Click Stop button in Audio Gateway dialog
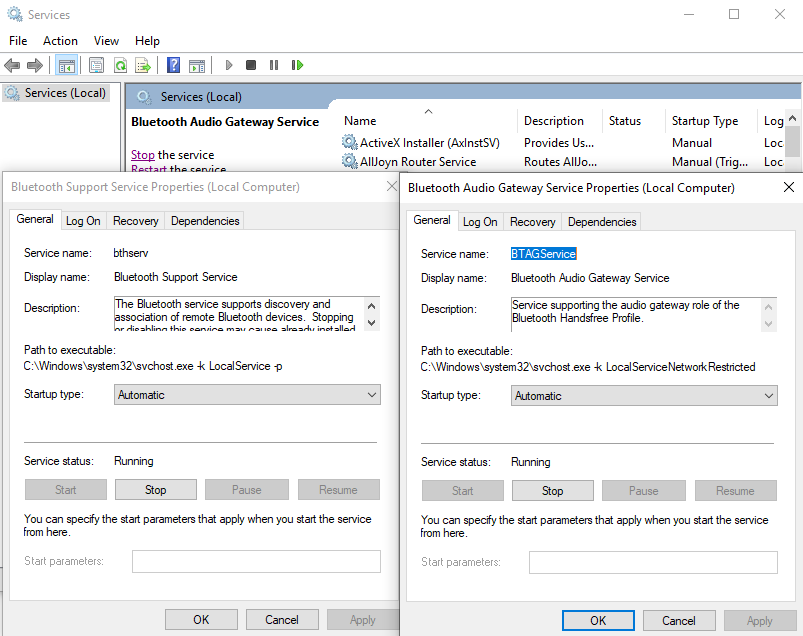Screen dimensions: 803x636 click(553, 491)
